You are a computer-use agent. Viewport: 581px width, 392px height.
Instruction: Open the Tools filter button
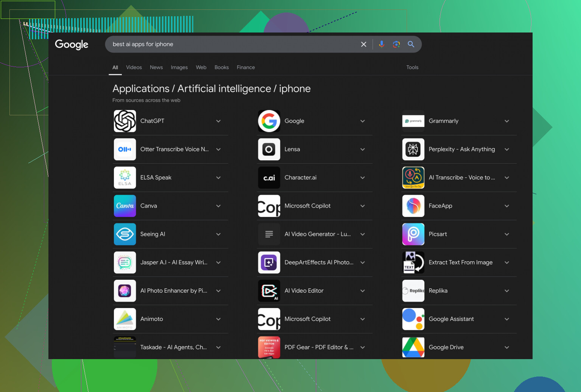click(x=412, y=67)
